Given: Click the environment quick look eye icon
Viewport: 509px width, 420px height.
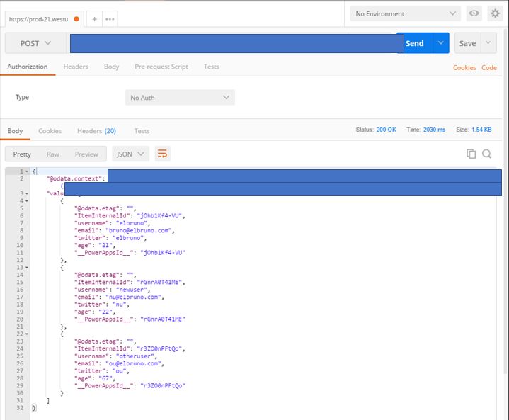Looking at the screenshot, I should click(474, 13).
